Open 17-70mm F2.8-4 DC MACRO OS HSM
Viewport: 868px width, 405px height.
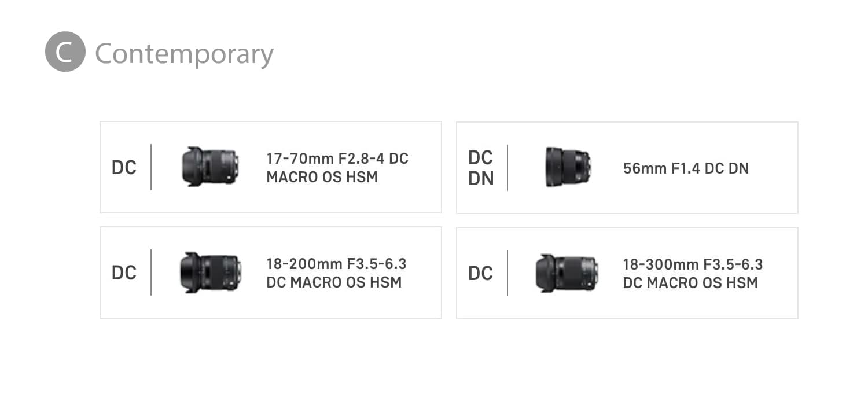point(337,168)
